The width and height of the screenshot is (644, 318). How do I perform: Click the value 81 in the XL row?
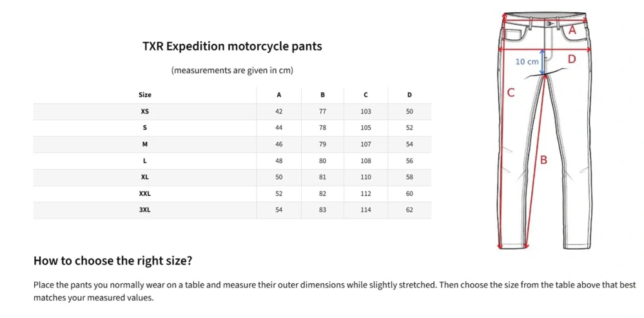pyautogui.click(x=322, y=177)
